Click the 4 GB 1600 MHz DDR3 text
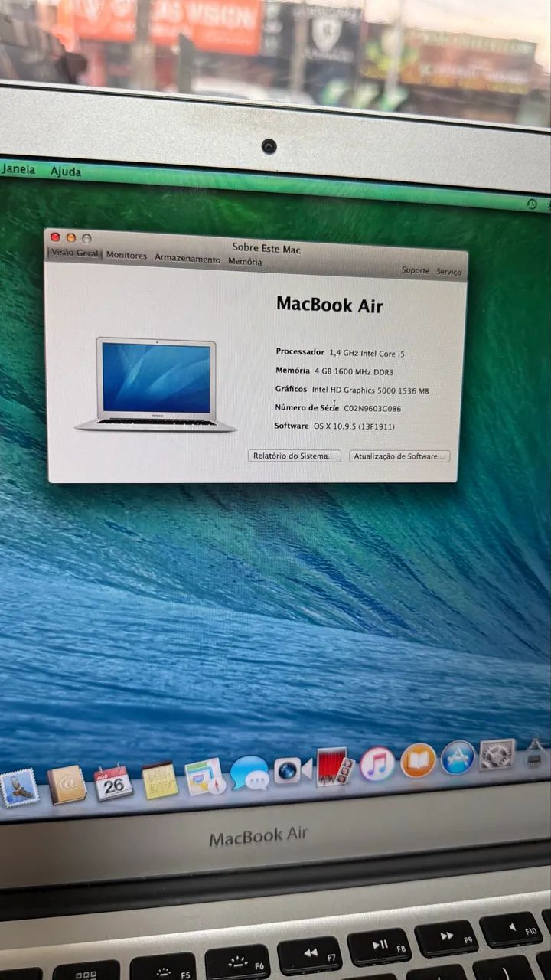 pos(354,371)
